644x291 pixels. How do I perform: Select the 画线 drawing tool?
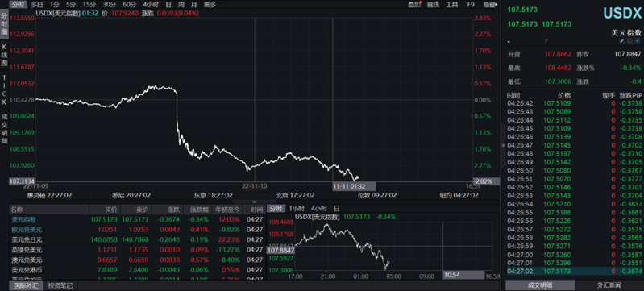(x=434, y=5)
